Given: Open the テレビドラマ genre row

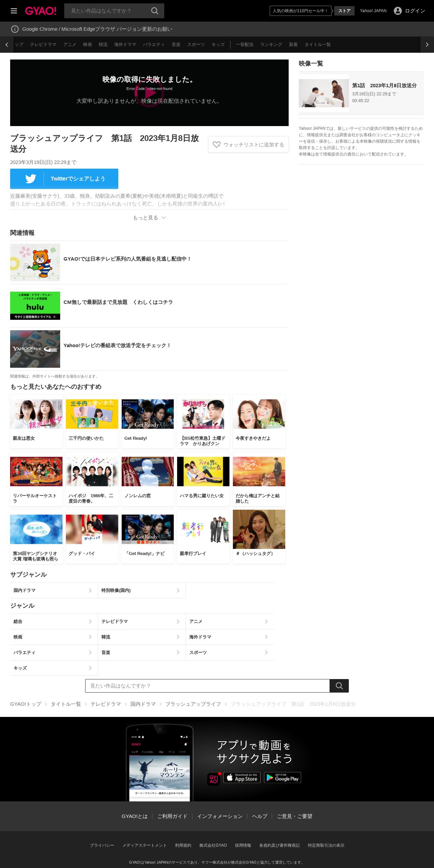Looking at the screenshot, I should (x=142, y=622).
